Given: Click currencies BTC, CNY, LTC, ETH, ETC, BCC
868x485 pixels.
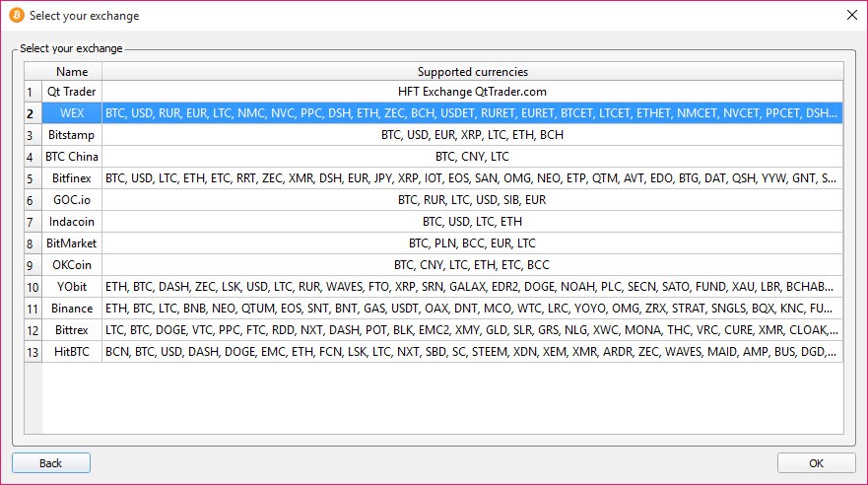Looking at the screenshot, I should 473,264.
